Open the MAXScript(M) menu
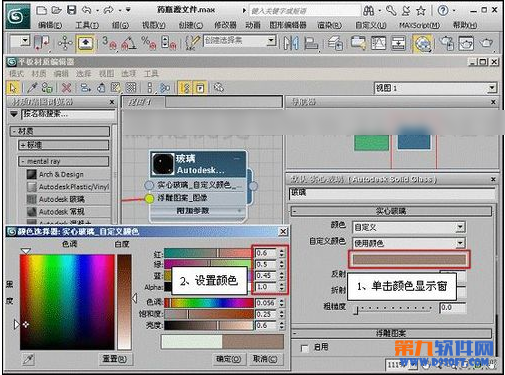Image resolution: width=505 pixels, height=375 pixels. point(419,25)
